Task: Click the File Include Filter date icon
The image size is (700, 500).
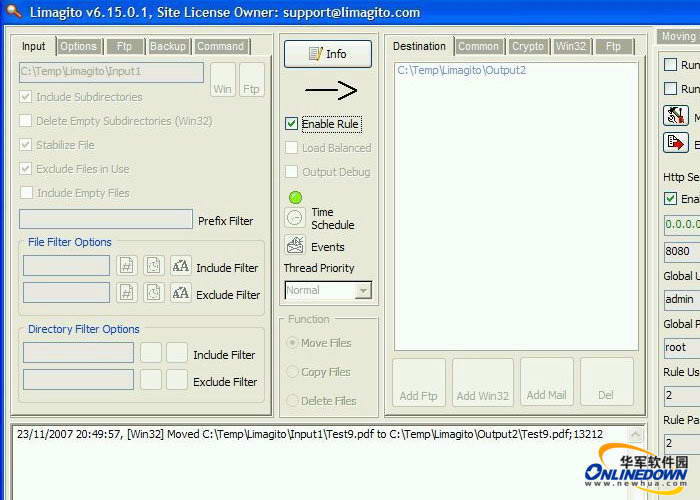Action: [x=154, y=266]
